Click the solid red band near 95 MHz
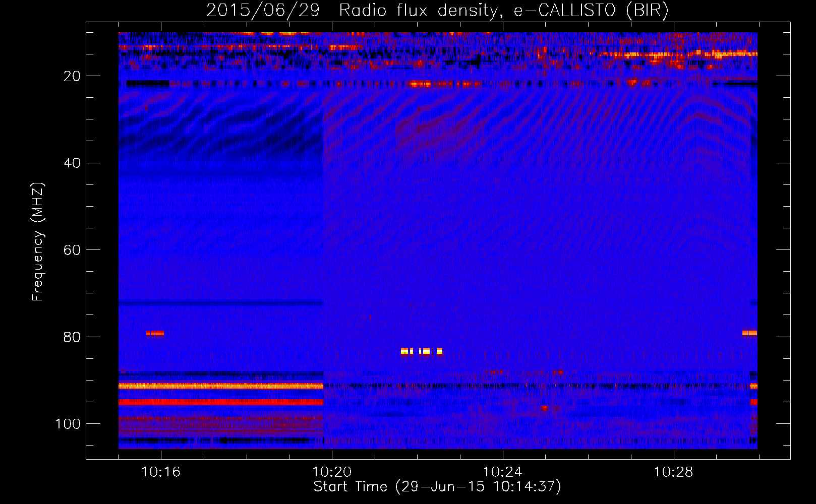The image size is (816, 504). pyautogui.click(x=221, y=402)
